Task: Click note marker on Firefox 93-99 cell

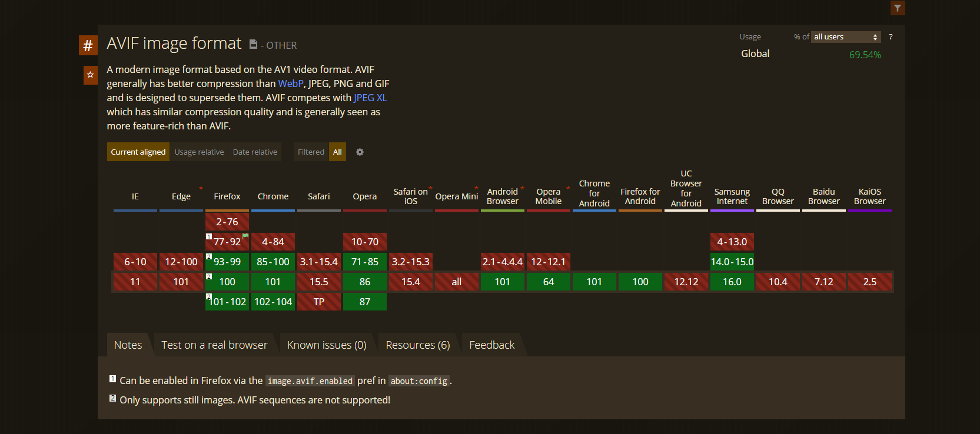Action: click(x=209, y=256)
